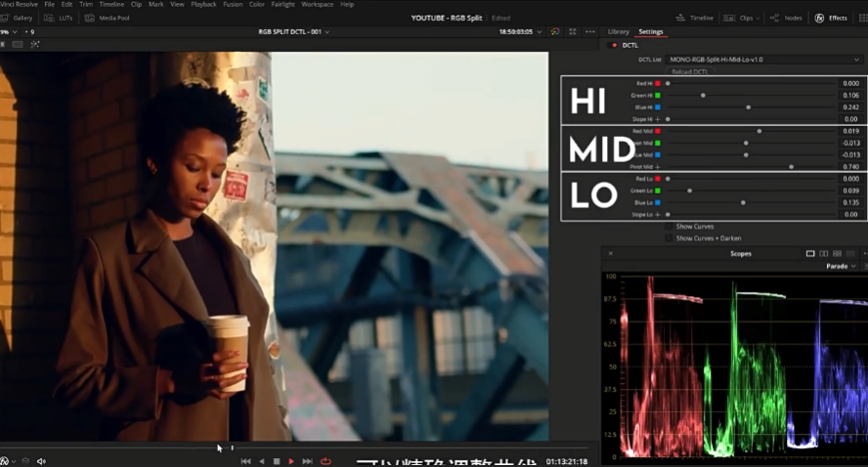Enable the Show Curves checkbox
Viewport: 868px width, 467px height.
click(x=670, y=227)
